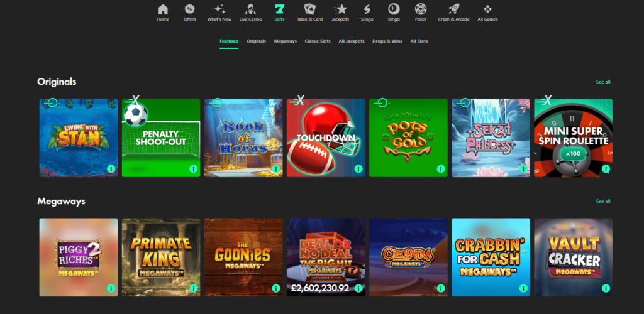This screenshot has width=644, height=314.
Task: Launch Deal or No Deal Megaways
Action: coord(326,257)
